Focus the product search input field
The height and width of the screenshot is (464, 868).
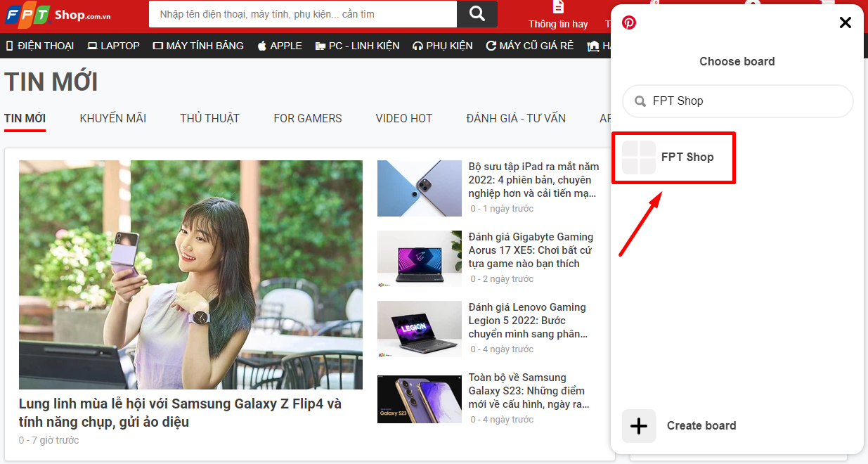(303, 14)
